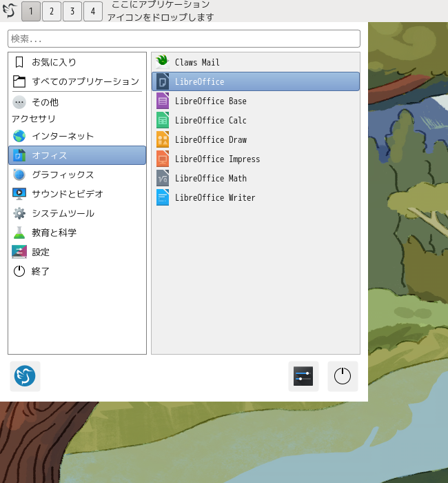Click the yellow LibreOffice Draw icon
This screenshot has width=448, height=483.
(163, 139)
